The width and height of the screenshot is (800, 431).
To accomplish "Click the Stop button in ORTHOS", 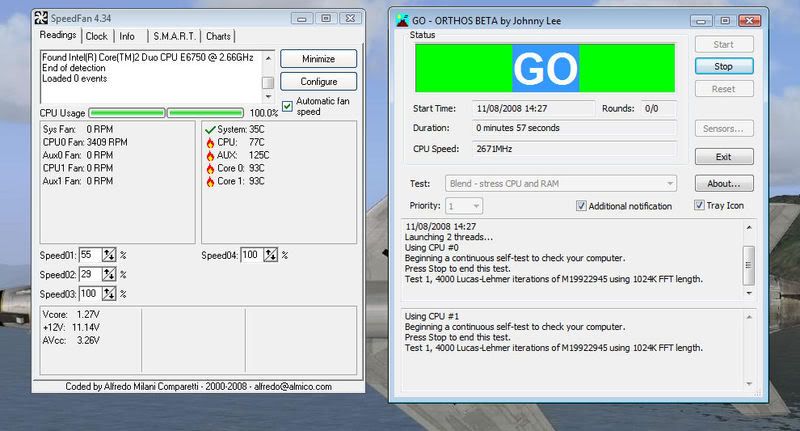I will coord(723,66).
